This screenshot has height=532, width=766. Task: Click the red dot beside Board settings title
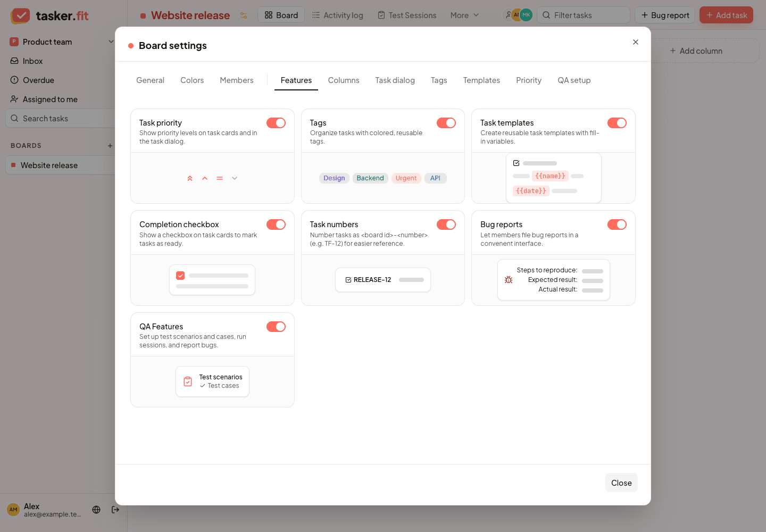[x=131, y=46]
